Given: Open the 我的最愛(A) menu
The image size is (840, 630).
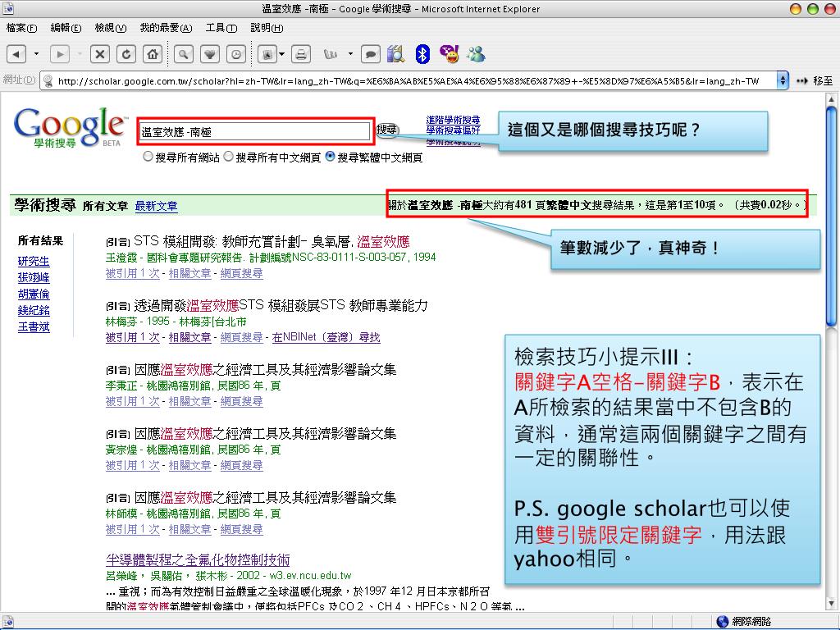Looking at the screenshot, I should click(x=166, y=28).
